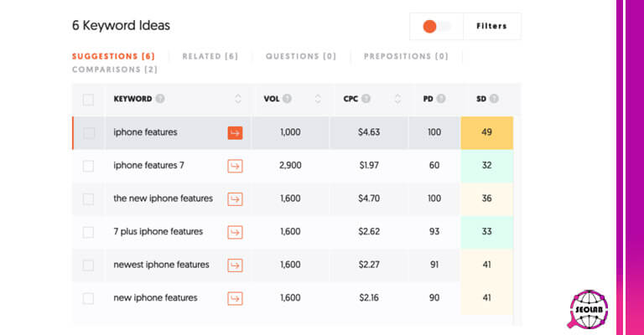
Task: Show help tooltip icon next to PD
Action: point(441,99)
